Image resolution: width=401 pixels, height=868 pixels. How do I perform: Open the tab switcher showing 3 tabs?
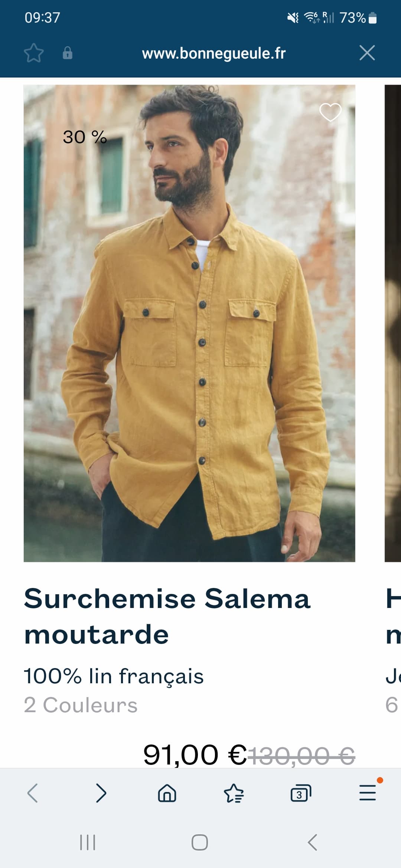300,793
